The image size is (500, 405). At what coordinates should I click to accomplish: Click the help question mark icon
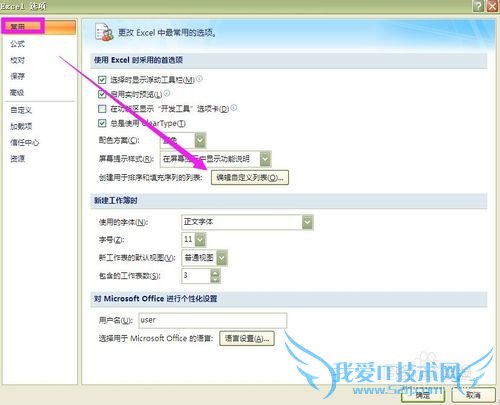point(479,6)
